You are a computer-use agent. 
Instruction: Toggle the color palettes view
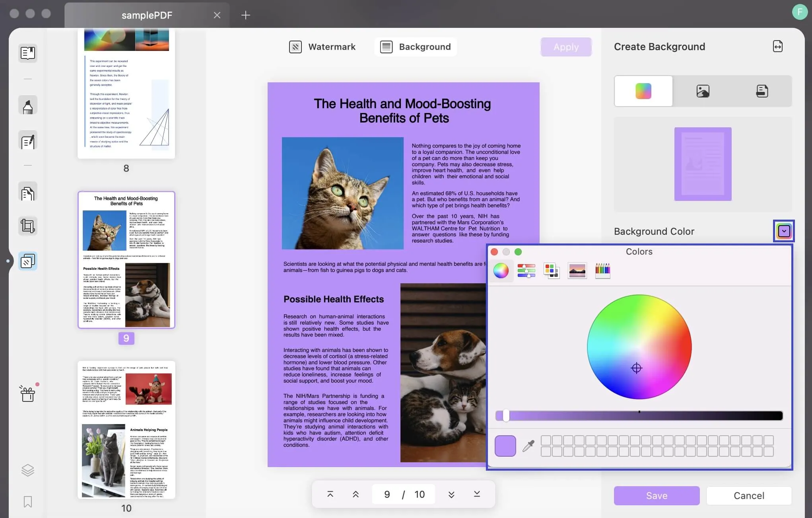[551, 270]
